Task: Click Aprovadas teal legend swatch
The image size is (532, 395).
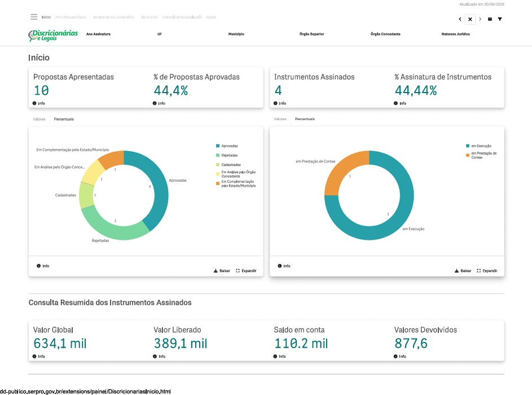Action: tap(218, 146)
